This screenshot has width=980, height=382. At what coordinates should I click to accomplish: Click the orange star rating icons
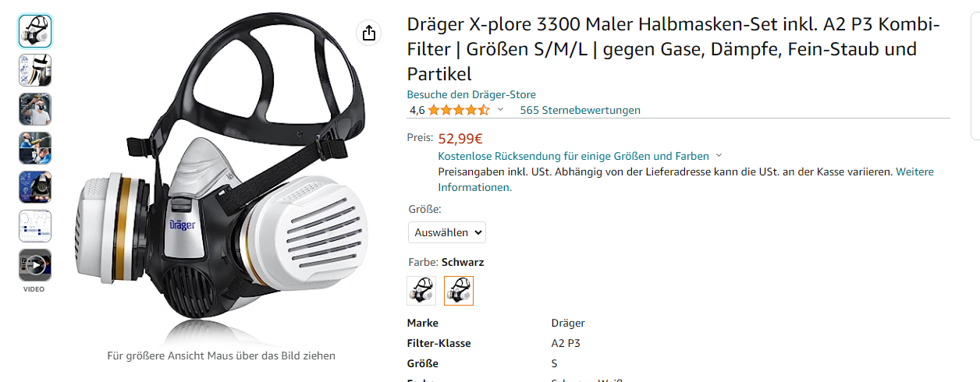(459, 110)
